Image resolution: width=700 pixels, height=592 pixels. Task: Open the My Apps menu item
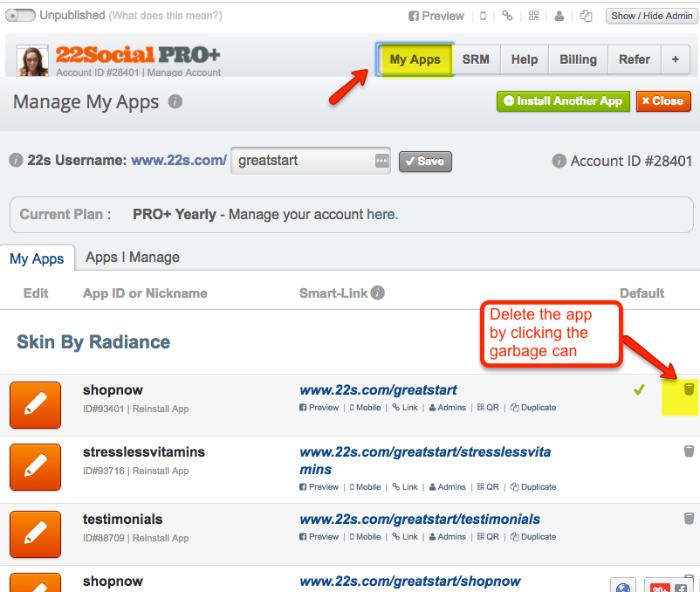tap(415, 59)
